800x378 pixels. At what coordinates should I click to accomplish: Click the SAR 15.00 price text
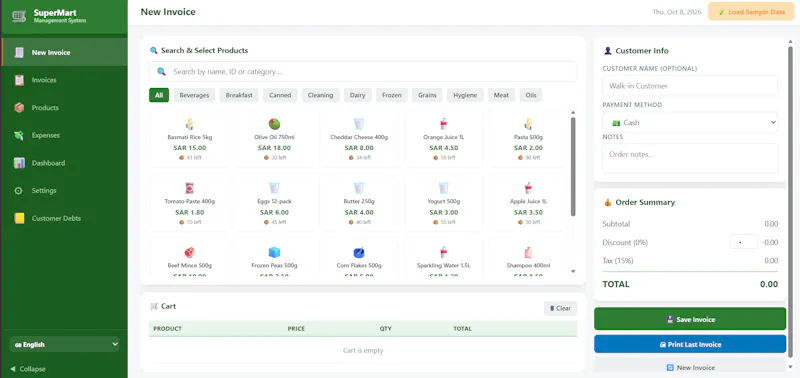click(190, 148)
